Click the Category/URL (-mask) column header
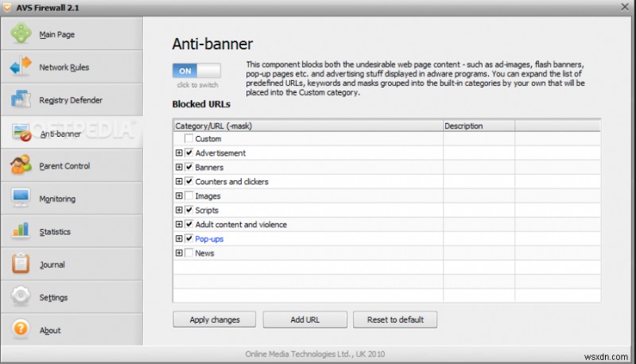 tap(308, 126)
